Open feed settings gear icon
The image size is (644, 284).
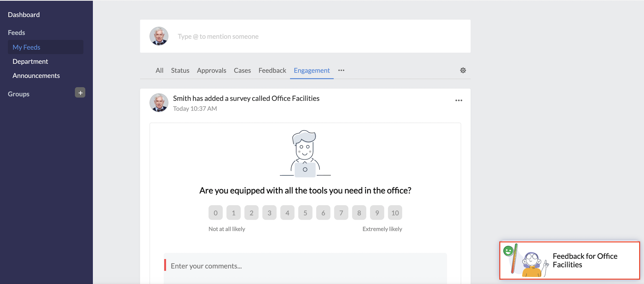463,70
